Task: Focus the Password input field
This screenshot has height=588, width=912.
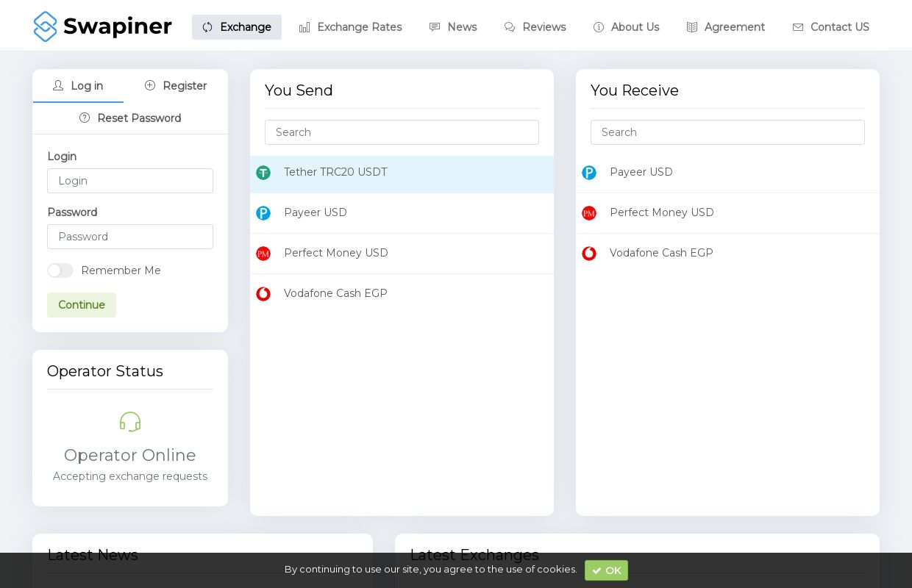Action: 130,237
